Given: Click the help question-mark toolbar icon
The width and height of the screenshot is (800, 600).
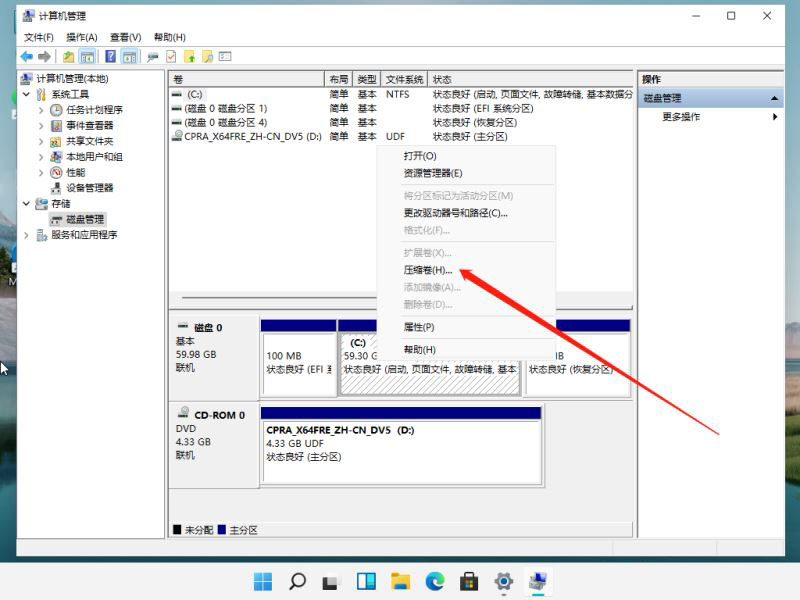Looking at the screenshot, I should coord(110,55).
